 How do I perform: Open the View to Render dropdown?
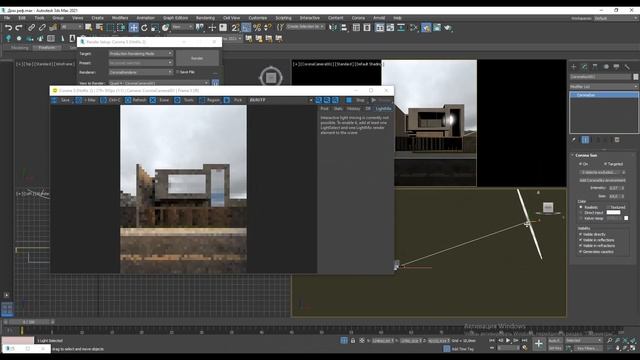pos(159,83)
